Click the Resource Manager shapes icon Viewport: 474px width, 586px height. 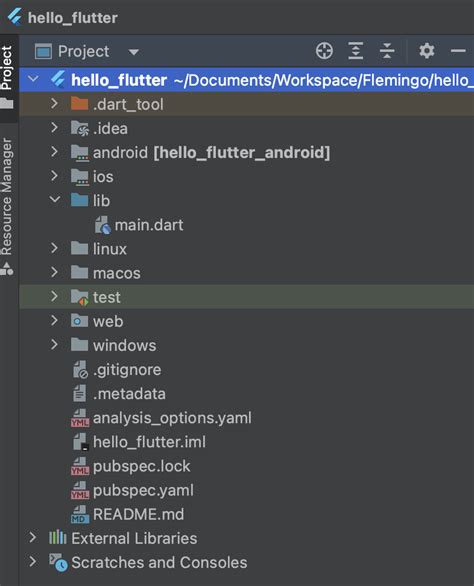pyautogui.click(x=7, y=269)
